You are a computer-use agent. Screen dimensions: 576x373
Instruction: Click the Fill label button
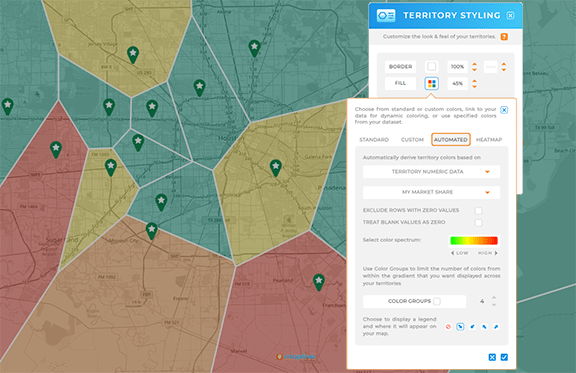(400, 83)
